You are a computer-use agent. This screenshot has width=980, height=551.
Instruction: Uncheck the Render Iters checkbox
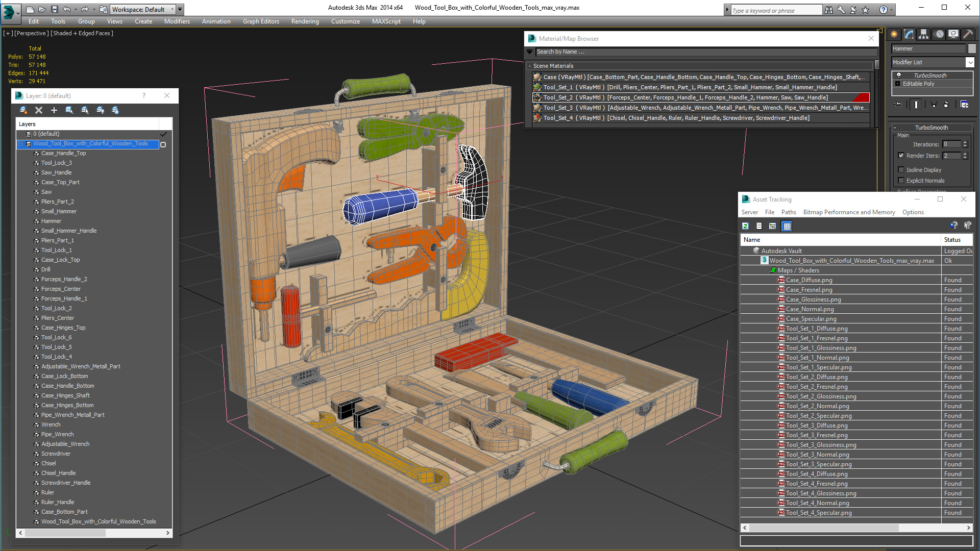click(901, 156)
